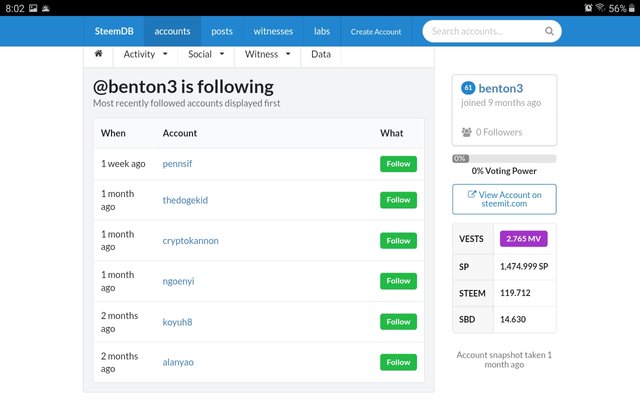Open the thedogekid account link
This screenshot has width=640, height=400.
(x=185, y=200)
